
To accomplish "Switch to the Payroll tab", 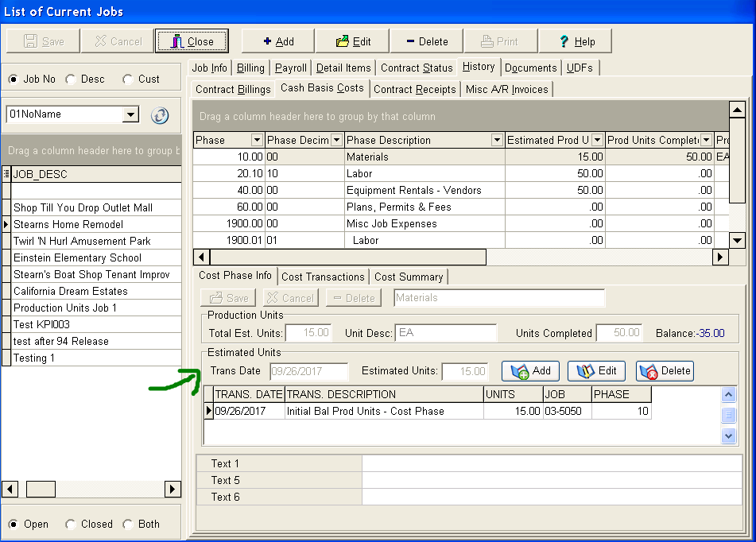I will tap(291, 68).
